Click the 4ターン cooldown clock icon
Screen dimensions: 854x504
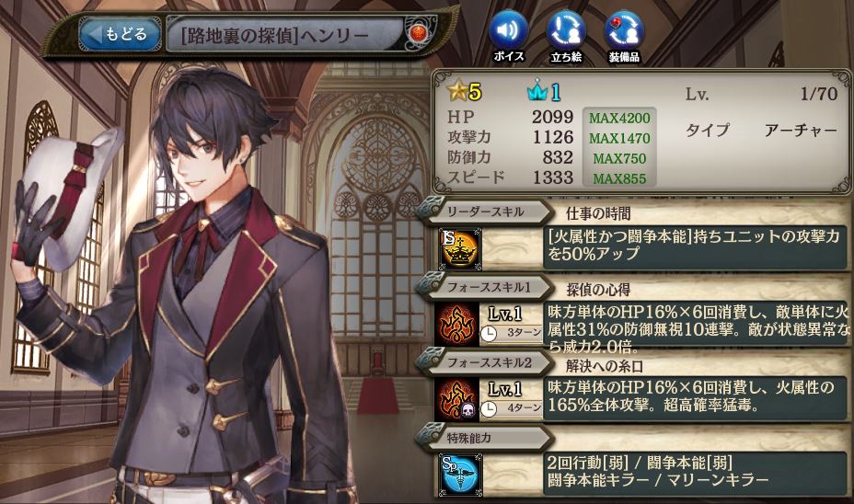pos(489,408)
